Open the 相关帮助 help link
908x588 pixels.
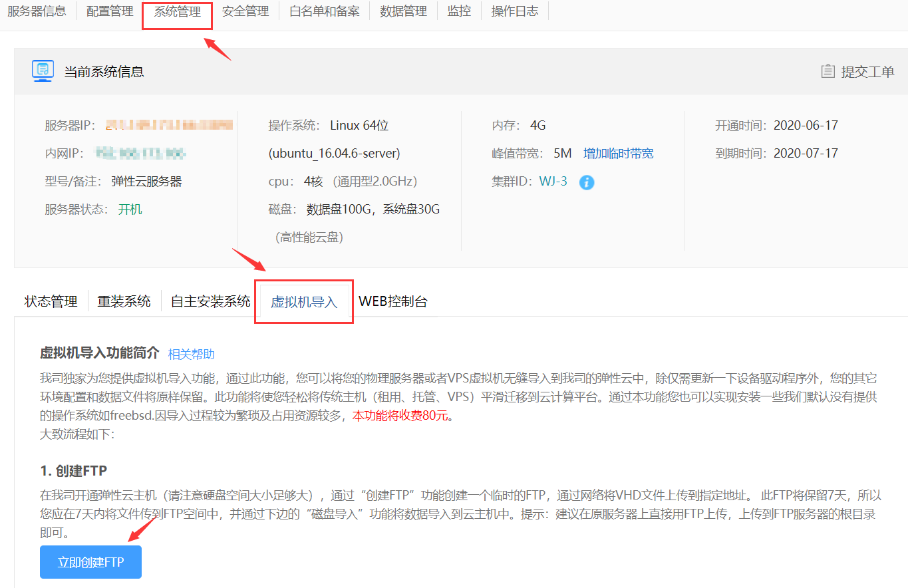(191, 354)
